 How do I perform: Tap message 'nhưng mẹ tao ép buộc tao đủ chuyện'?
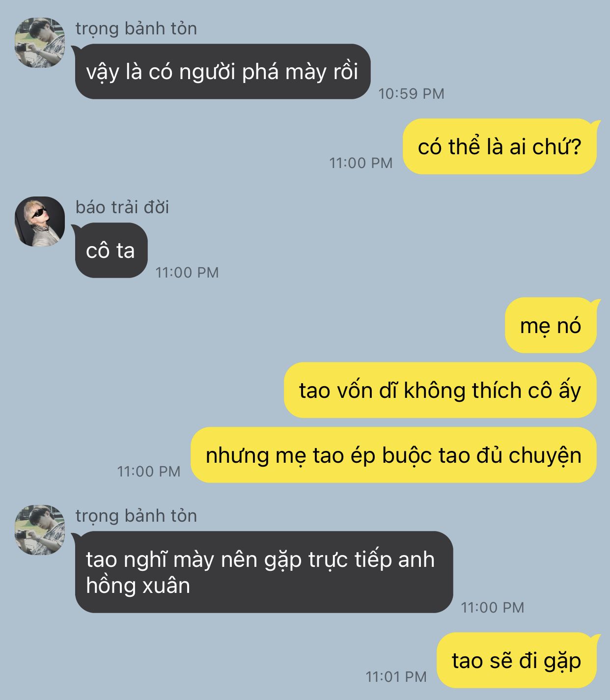393,455
